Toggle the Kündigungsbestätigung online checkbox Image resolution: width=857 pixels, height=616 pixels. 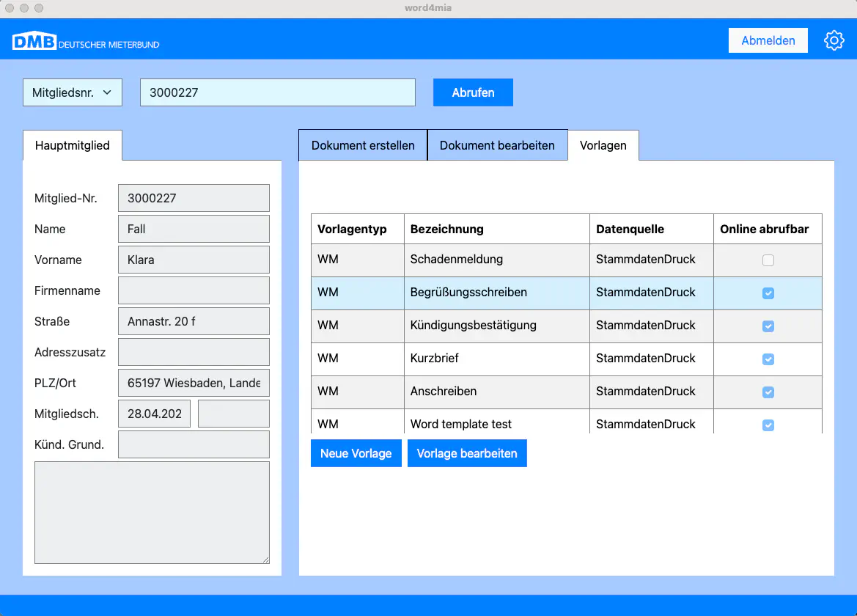768,326
